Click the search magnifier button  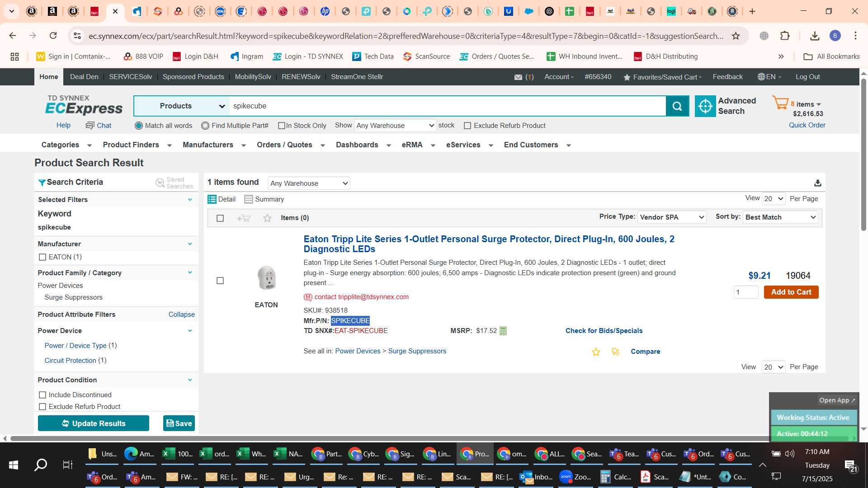click(x=677, y=106)
